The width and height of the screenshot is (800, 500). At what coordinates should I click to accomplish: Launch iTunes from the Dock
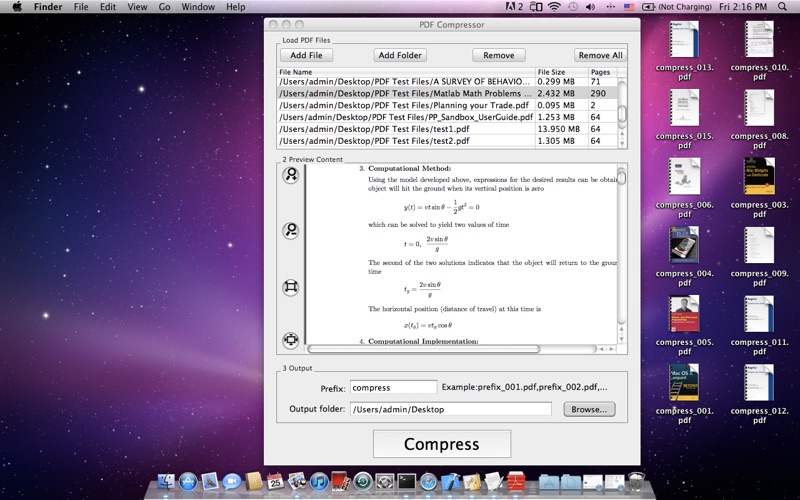click(x=319, y=481)
